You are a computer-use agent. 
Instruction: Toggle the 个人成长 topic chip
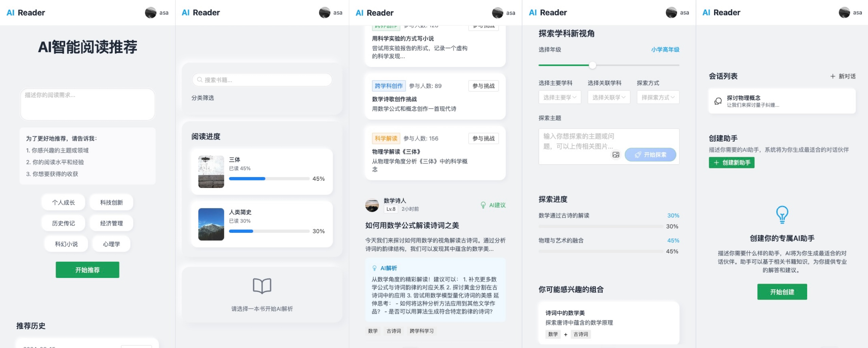(64, 203)
